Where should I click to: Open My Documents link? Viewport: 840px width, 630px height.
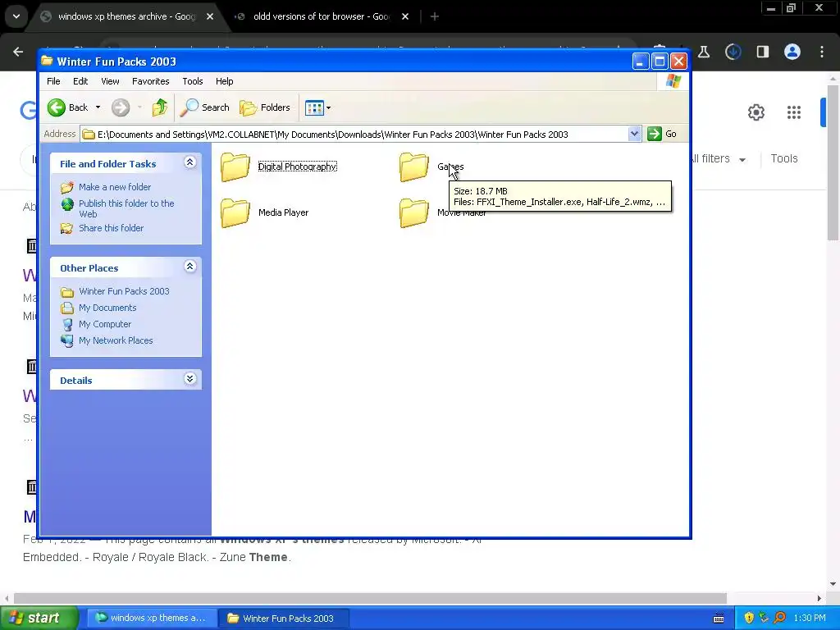[107, 308]
